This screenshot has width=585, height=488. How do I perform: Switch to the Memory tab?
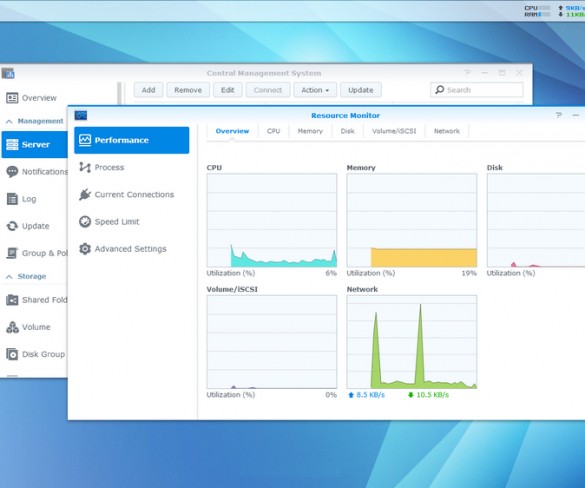coord(310,131)
